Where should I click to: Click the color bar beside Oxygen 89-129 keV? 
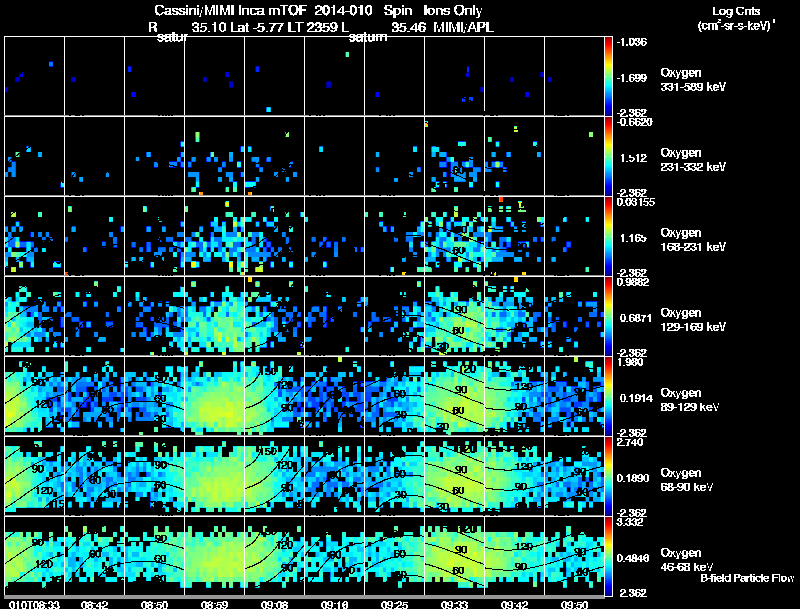coord(608,396)
